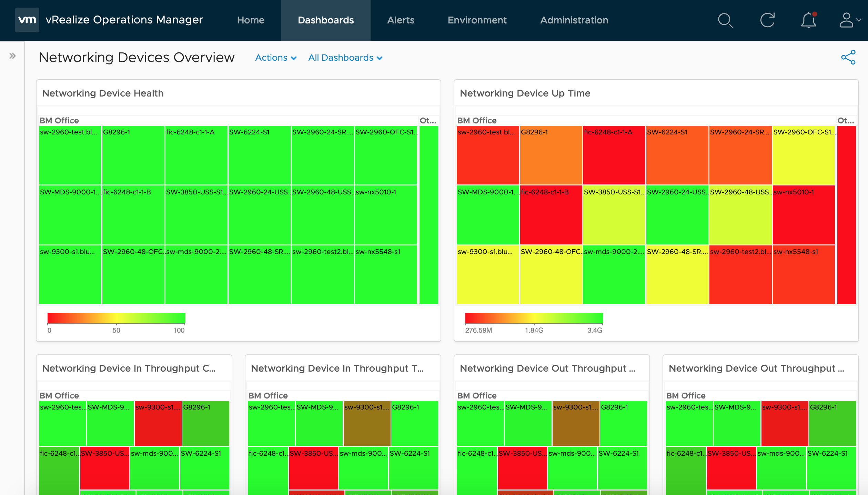Open the Administration tab
The width and height of the screenshot is (868, 495).
tap(574, 20)
